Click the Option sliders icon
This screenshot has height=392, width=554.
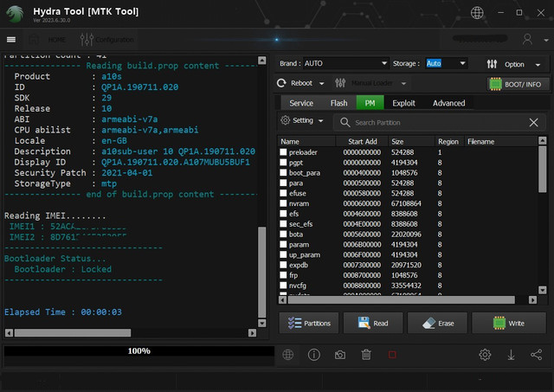pos(492,64)
